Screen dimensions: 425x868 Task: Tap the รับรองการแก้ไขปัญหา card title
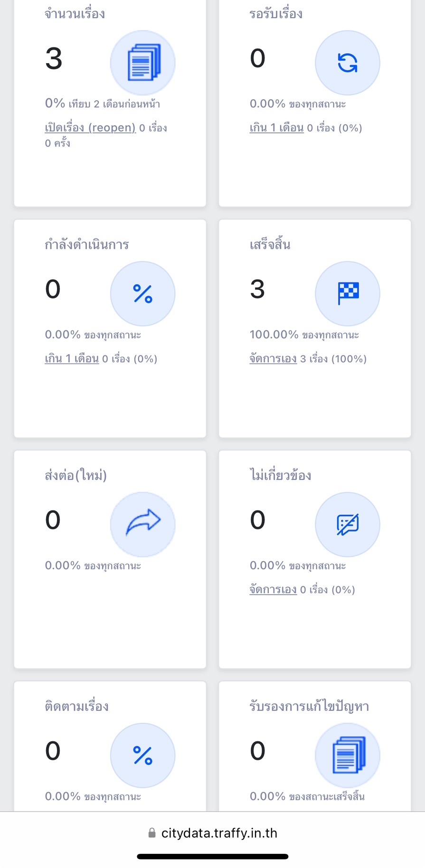tap(309, 706)
